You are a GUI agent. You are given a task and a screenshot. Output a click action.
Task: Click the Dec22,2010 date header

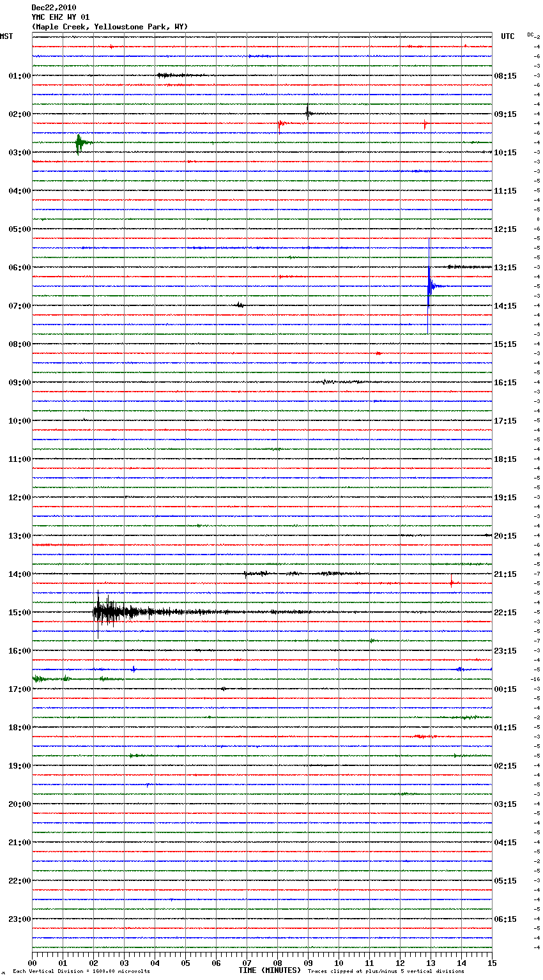click(x=54, y=8)
